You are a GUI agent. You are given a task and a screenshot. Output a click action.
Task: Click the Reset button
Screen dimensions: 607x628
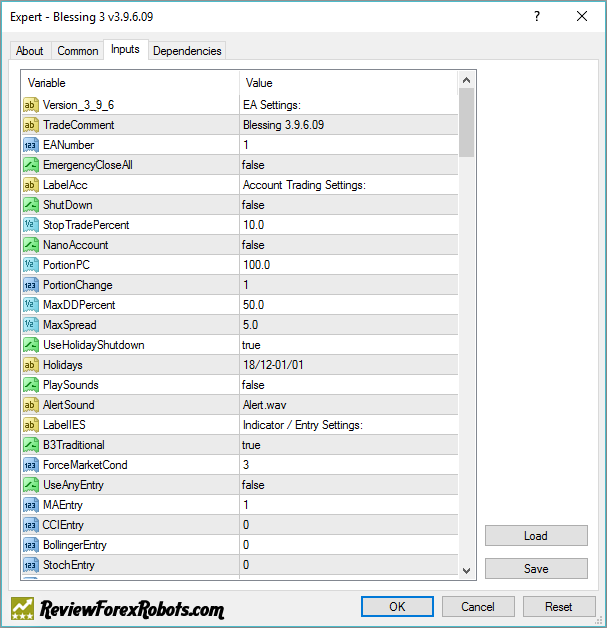(559, 606)
